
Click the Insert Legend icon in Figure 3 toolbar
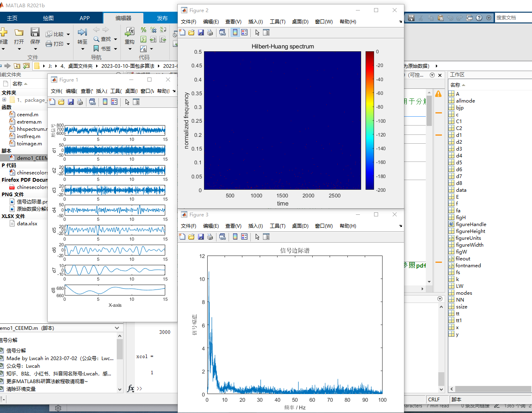(244, 236)
